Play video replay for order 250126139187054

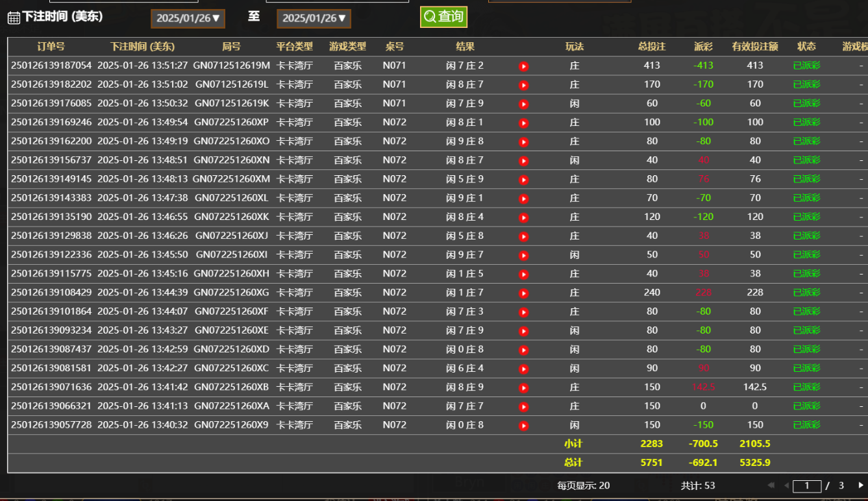tap(523, 66)
